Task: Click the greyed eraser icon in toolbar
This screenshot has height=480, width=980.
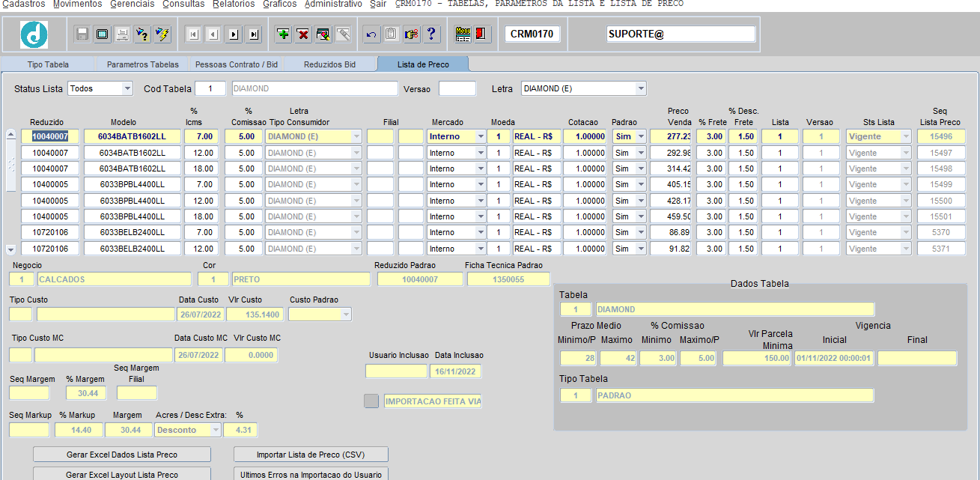Action: pyautogui.click(x=344, y=34)
